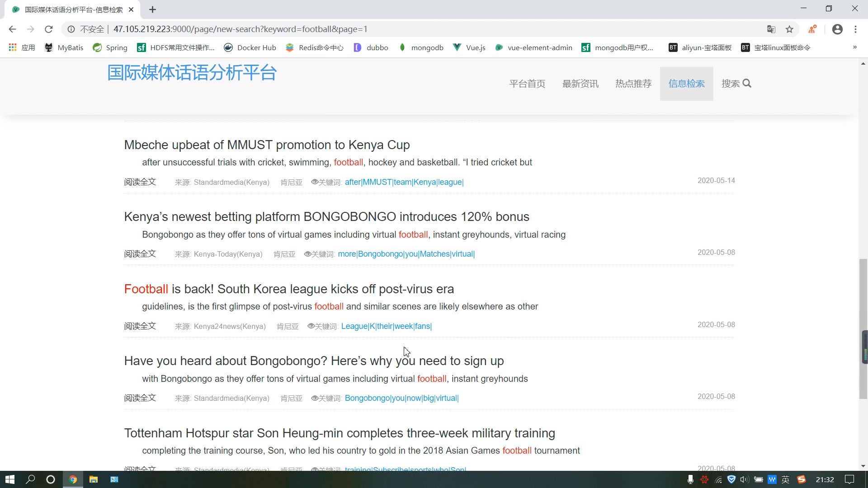Click the translate page icon
Screen dimensions: 868x488
[771, 29]
